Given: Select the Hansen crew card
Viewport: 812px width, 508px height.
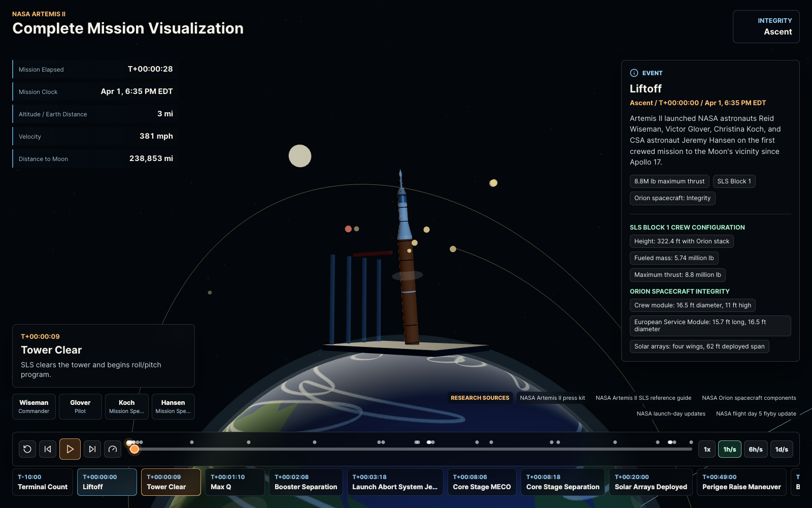Looking at the screenshot, I should [x=173, y=406].
